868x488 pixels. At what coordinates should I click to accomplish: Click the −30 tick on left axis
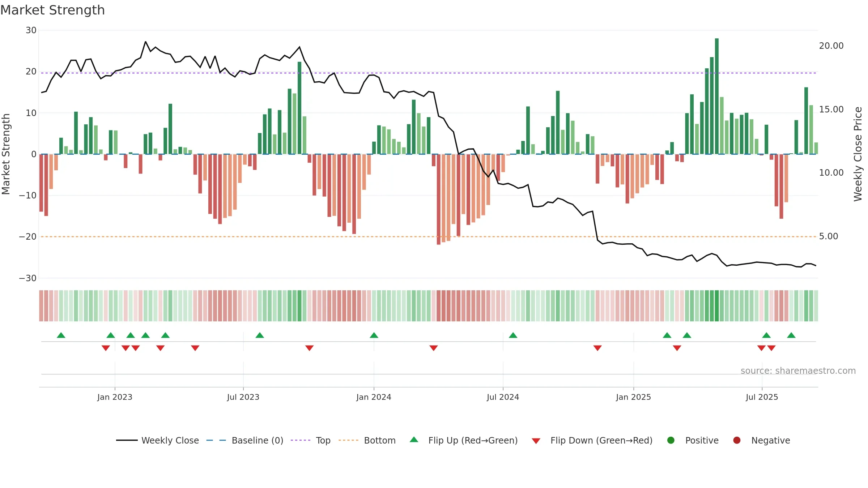click(x=28, y=278)
